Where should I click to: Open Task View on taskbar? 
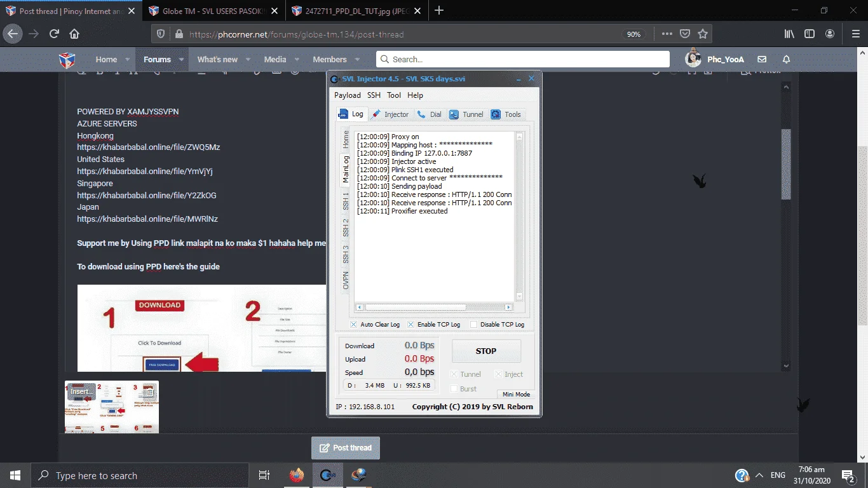pyautogui.click(x=264, y=475)
